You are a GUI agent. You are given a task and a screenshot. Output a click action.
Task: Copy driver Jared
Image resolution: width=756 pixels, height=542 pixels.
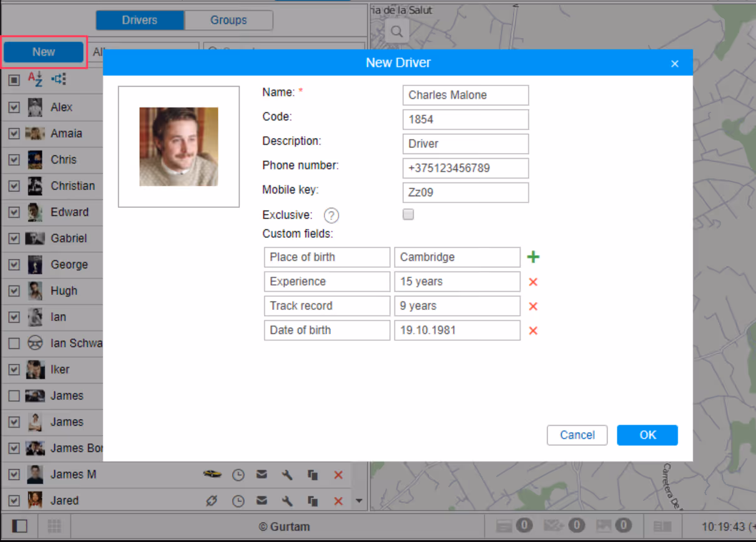pos(313,501)
